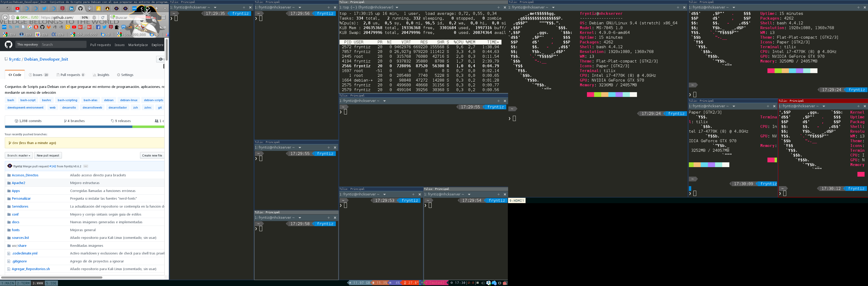Toggle the repository Watch eye button
868x286 pixels.
(x=160, y=59)
